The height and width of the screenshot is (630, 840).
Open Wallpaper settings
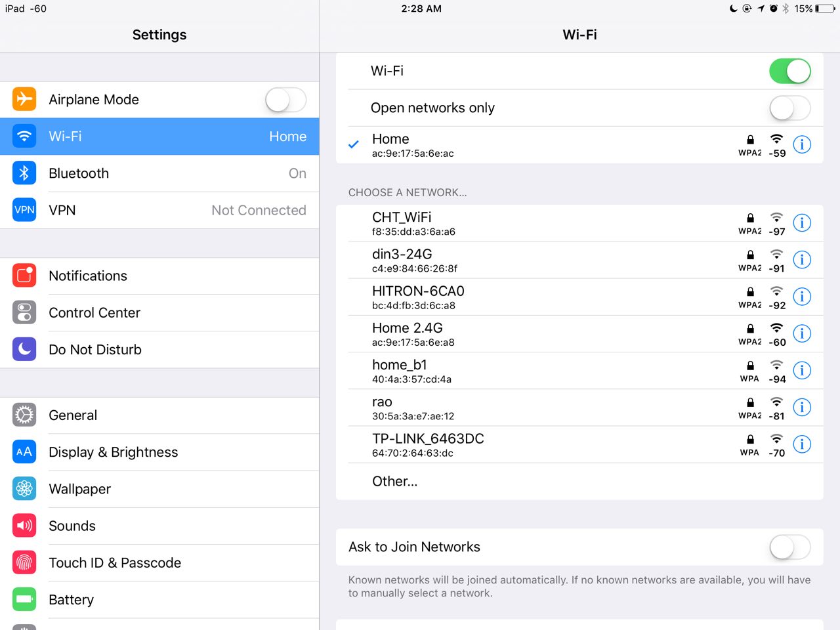point(159,488)
